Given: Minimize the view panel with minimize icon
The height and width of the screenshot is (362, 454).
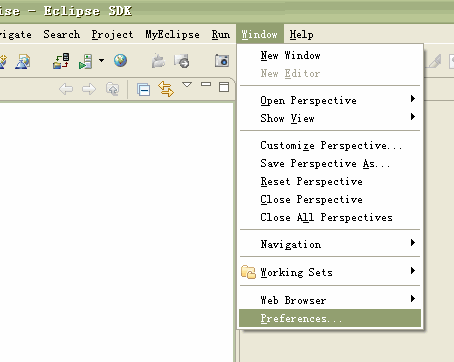Looking at the screenshot, I should (206, 84).
